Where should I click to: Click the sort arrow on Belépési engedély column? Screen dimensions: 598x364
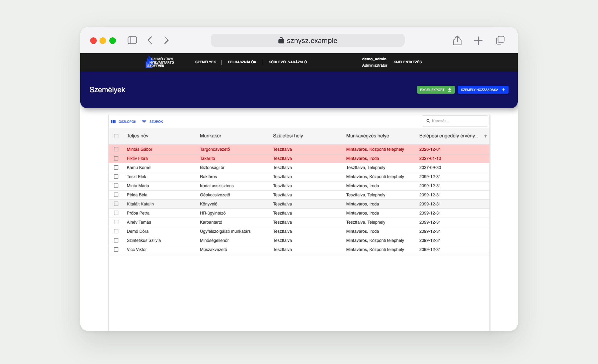click(485, 136)
